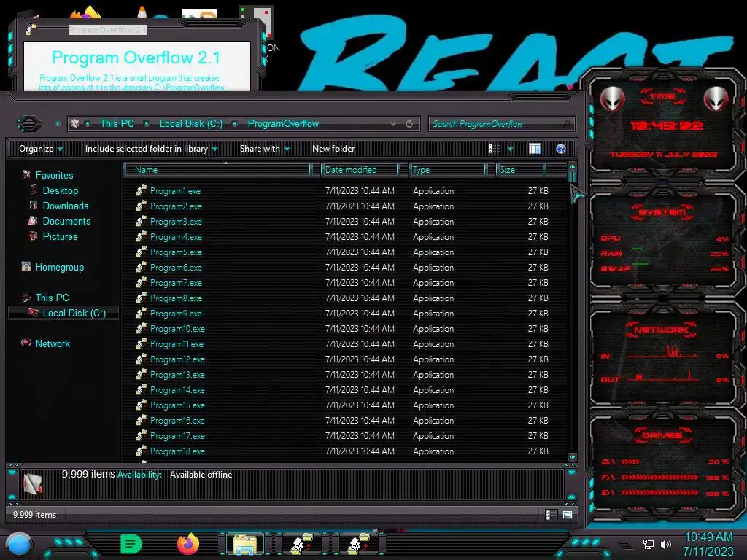Click scroll up arrow of file list
Image resolution: width=747 pixels, height=560 pixels.
(x=572, y=167)
